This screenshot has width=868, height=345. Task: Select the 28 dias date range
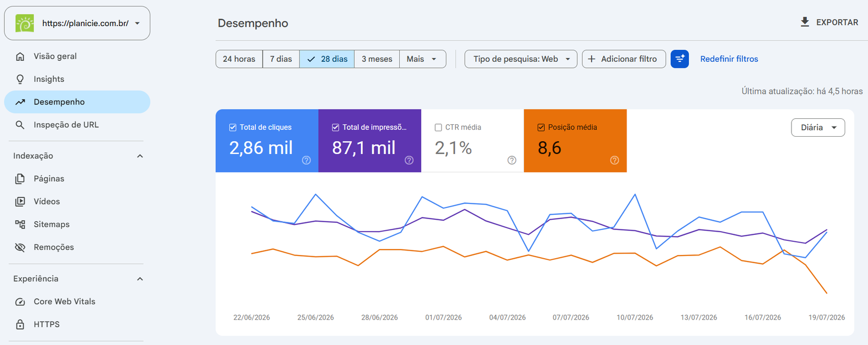(327, 59)
